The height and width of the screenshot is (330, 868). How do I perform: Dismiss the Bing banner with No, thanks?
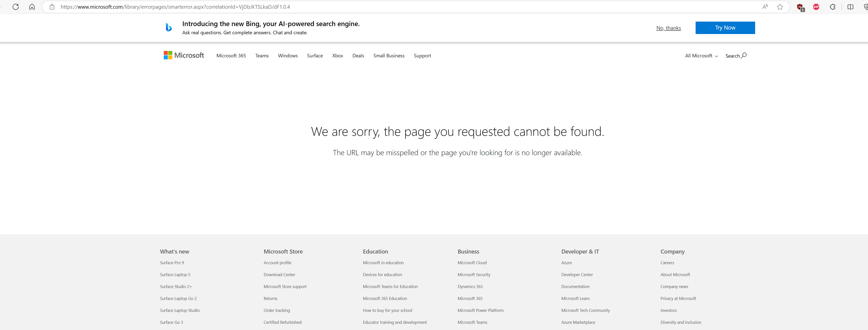pos(668,28)
